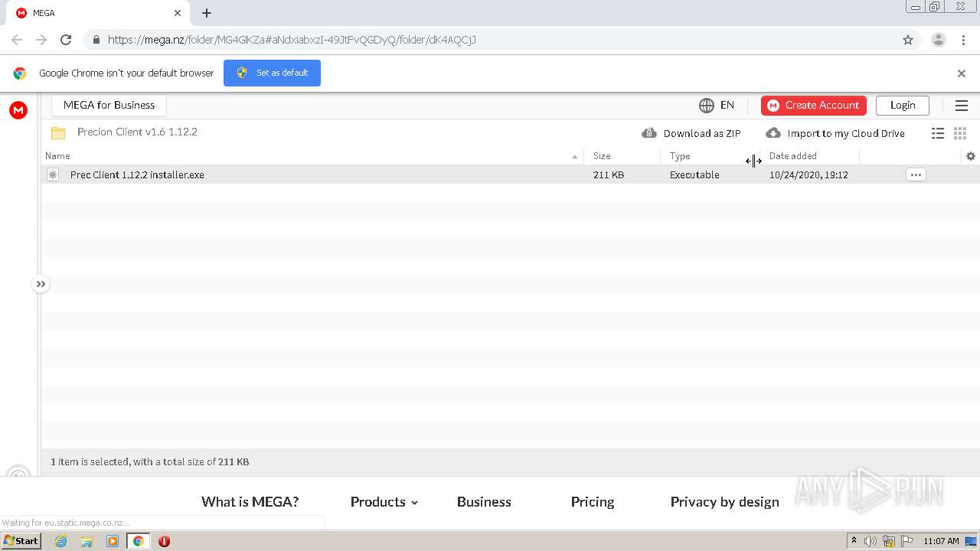Viewport: 980px width, 551px height.
Task: Open the Business page link
Action: pos(484,502)
